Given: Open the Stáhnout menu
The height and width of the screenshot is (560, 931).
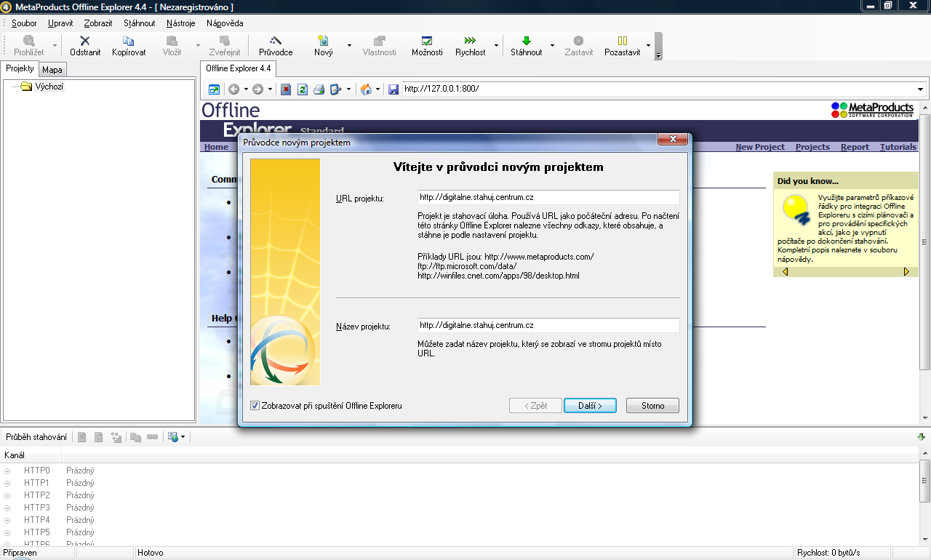Looking at the screenshot, I should [140, 23].
